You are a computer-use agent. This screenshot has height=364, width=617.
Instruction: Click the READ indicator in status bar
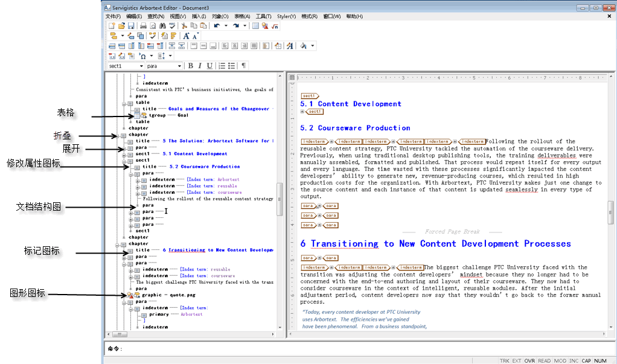[544, 361]
